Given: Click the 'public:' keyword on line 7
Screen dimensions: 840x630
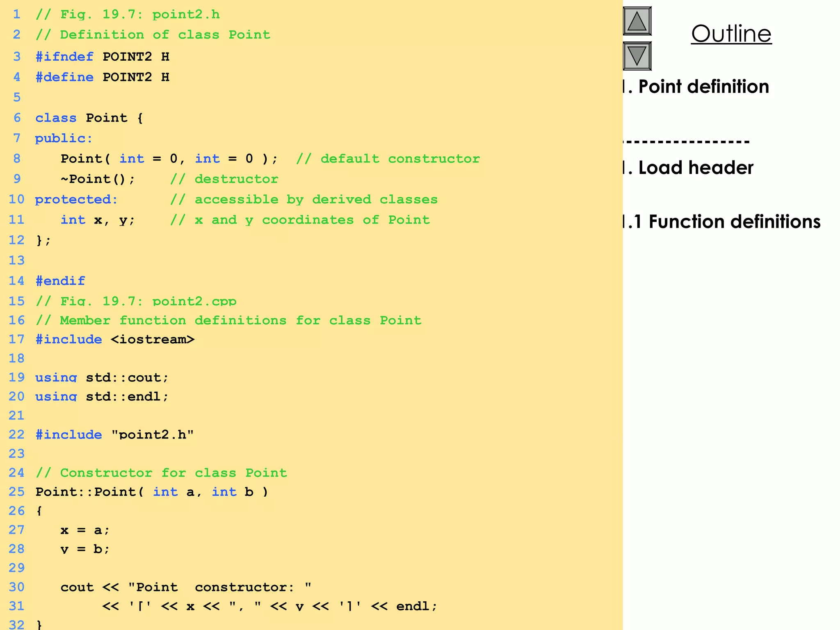Looking at the screenshot, I should click(64, 138).
